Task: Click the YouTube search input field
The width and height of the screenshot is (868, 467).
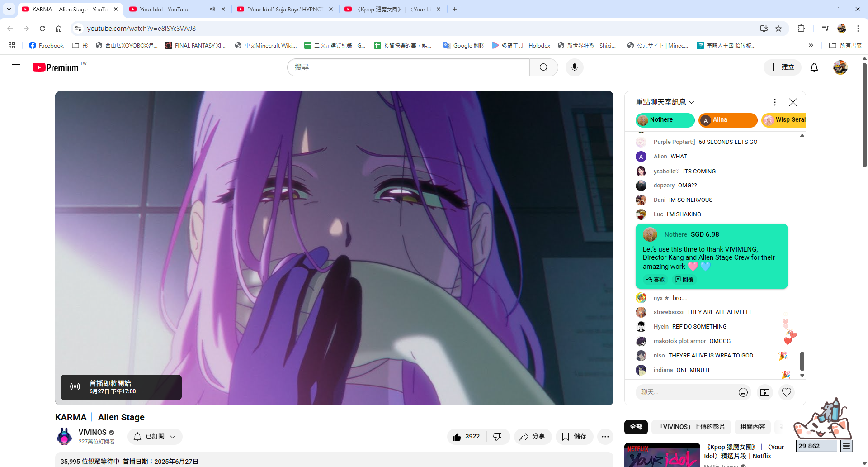Action: (408, 67)
